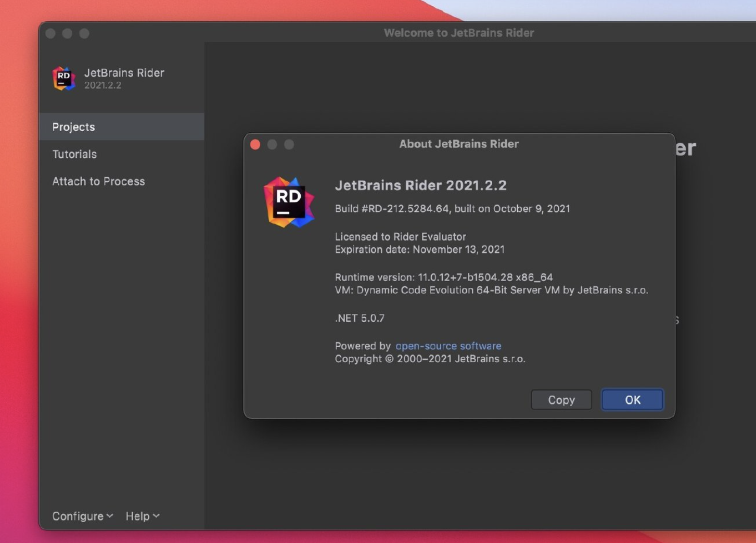Close the About JetBrains Rider dialog
756x543 pixels.
(255, 145)
